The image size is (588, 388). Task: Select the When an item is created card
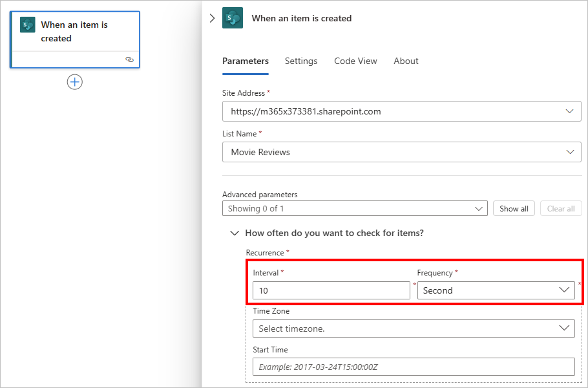coord(74,31)
